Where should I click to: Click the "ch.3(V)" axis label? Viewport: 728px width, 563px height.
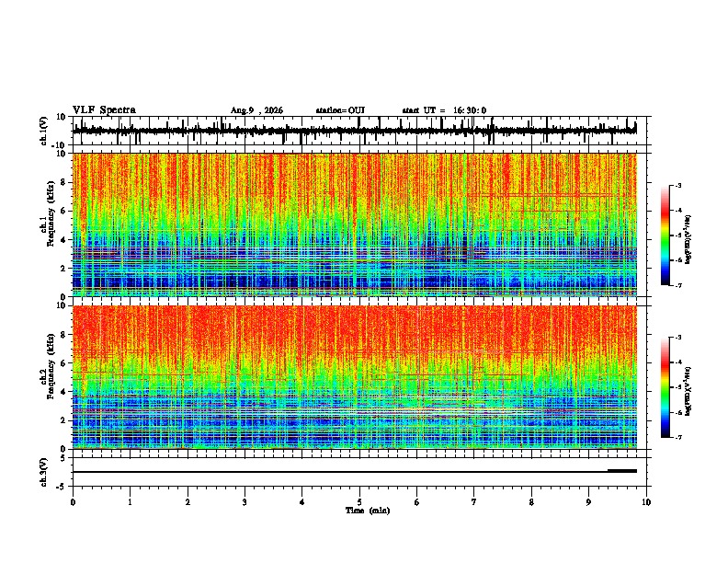44,472
